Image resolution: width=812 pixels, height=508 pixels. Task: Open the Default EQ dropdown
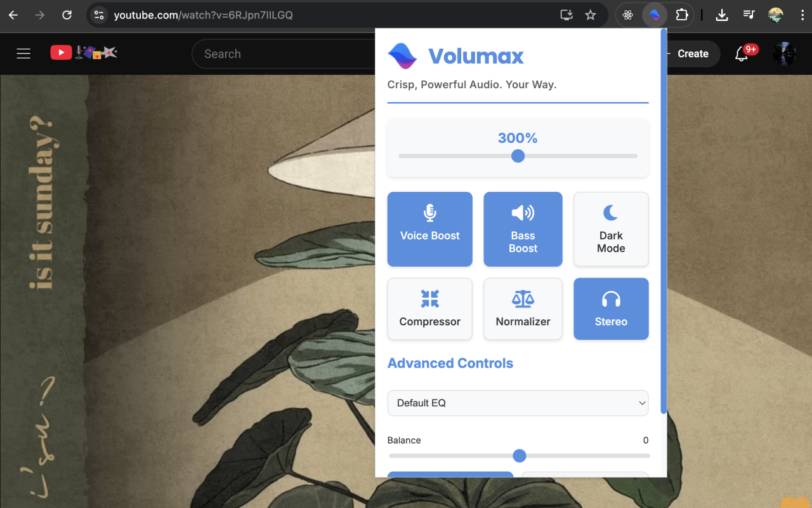click(518, 403)
